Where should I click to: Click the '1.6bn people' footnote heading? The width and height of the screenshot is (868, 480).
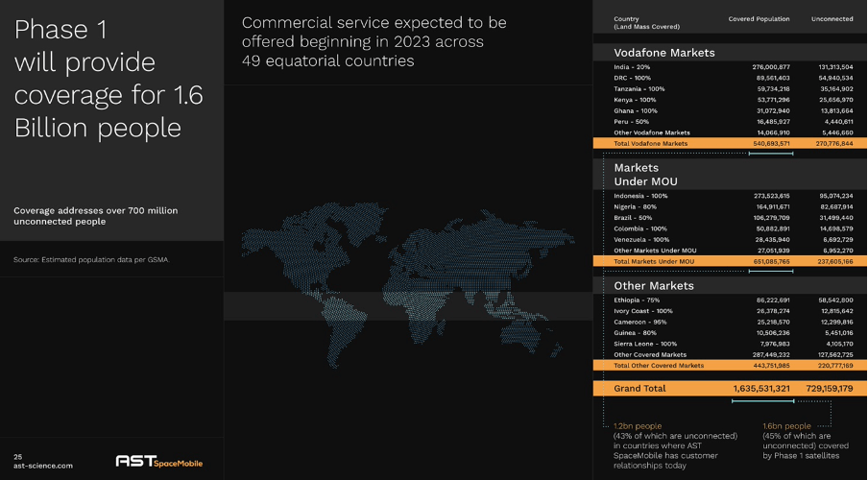(786, 426)
